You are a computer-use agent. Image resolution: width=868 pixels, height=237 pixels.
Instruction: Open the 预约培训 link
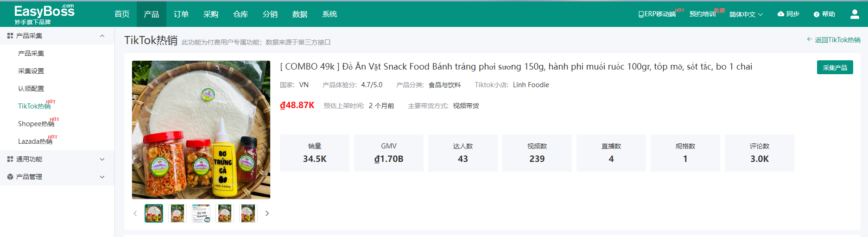coord(703,14)
